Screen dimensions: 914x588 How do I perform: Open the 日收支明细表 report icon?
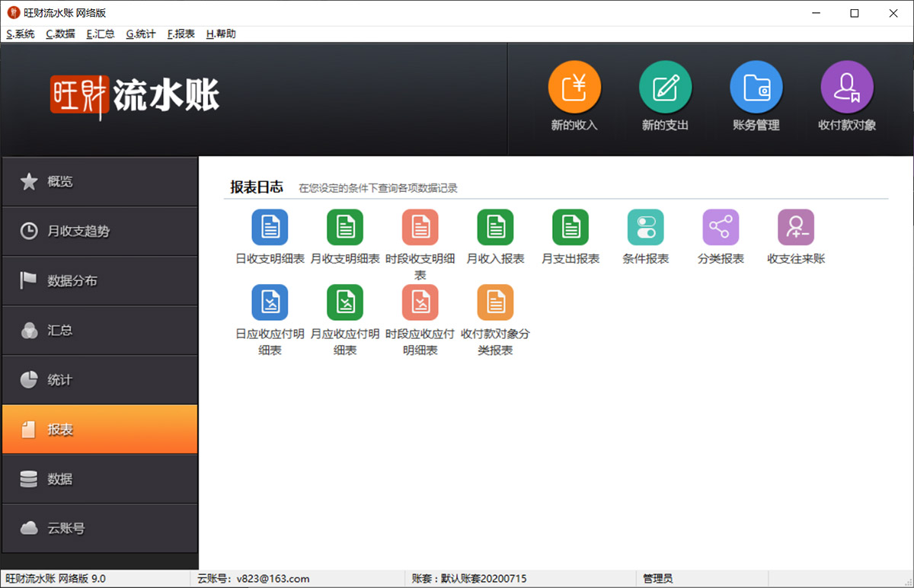(x=270, y=227)
